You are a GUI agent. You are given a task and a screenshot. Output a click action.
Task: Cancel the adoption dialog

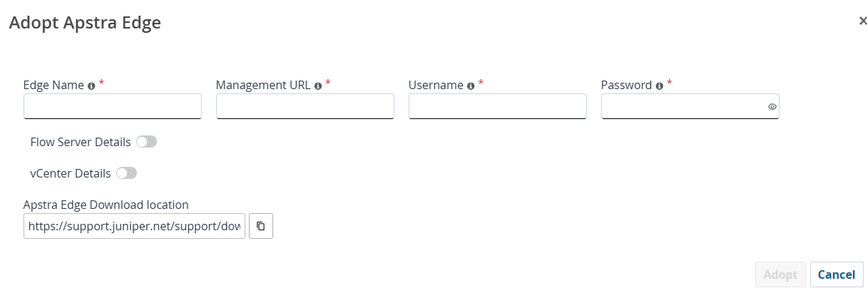click(x=837, y=274)
